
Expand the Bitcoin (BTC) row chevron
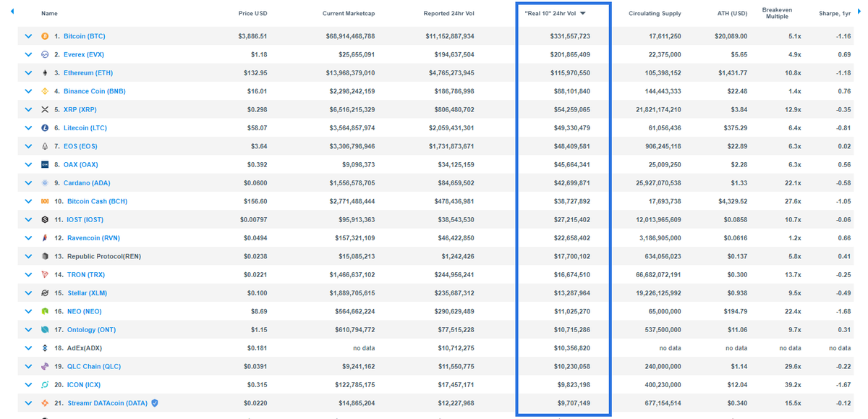[x=28, y=36]
